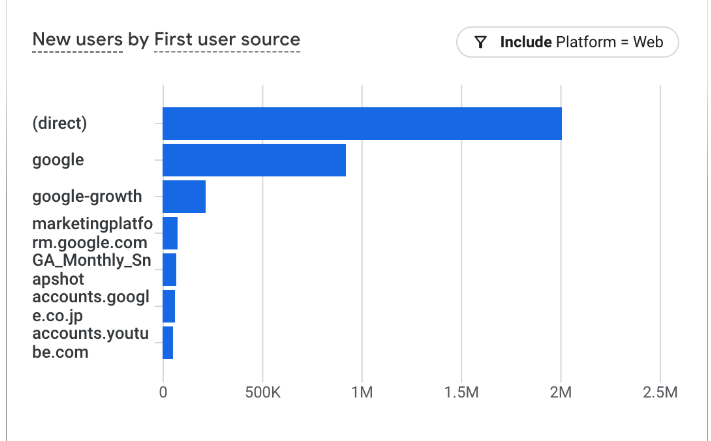
Task: Click the google row label
Action: (x=58, y=160)
